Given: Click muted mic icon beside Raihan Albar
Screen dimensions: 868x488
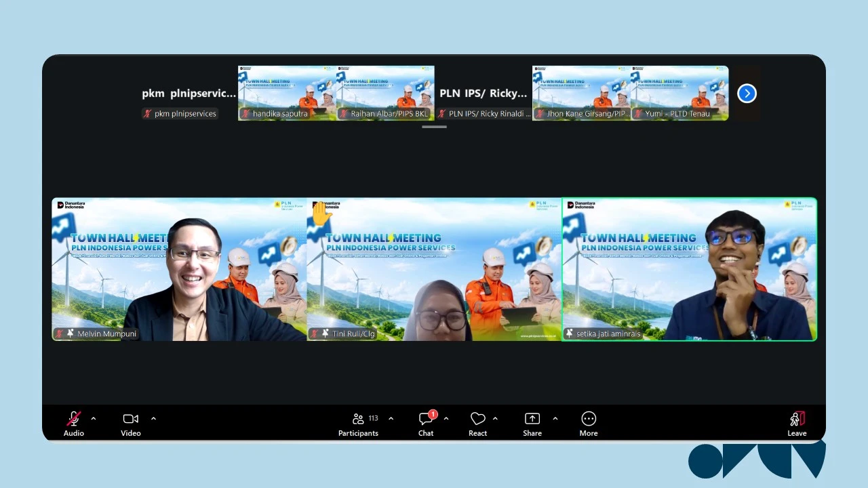Looking at the screenshot, I should (x=344, y=114).
